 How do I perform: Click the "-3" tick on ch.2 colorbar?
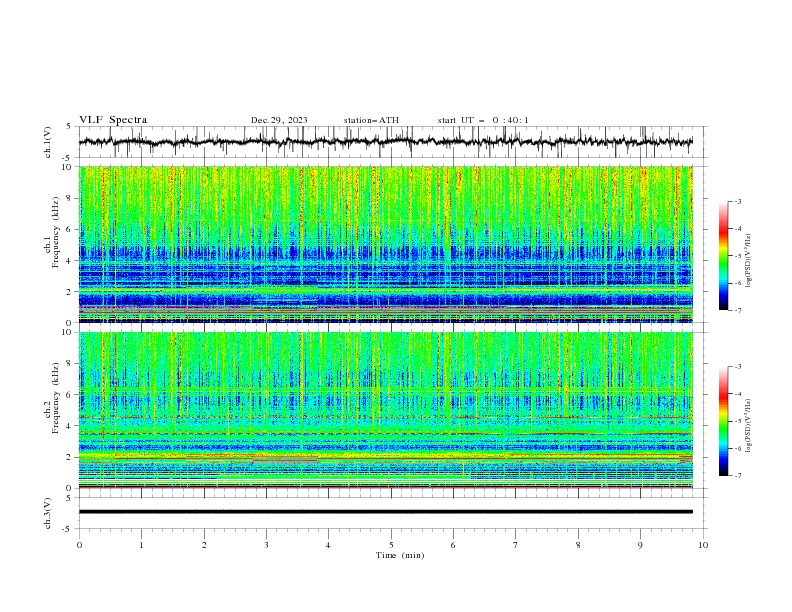tap(737, 367)
